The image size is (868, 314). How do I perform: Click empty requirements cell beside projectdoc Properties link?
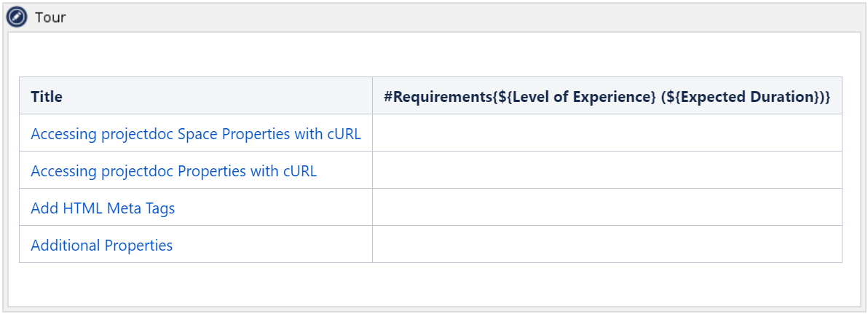coord(607,170)
